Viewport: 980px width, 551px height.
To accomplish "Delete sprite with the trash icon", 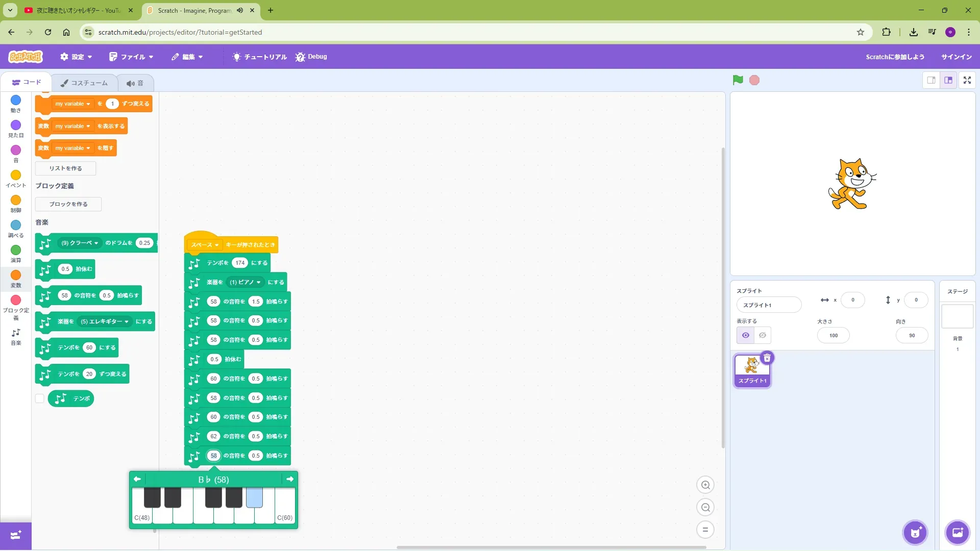I will (x=767, y=358).
